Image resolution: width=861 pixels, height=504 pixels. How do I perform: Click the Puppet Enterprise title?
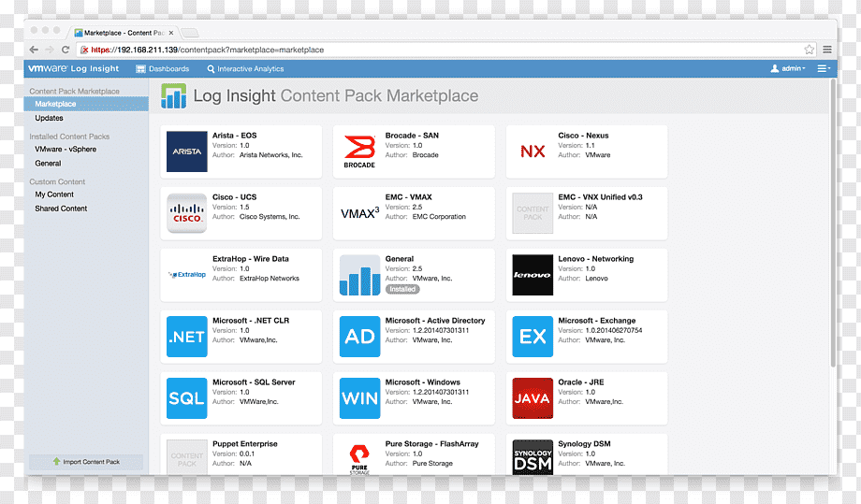[245, 443]
